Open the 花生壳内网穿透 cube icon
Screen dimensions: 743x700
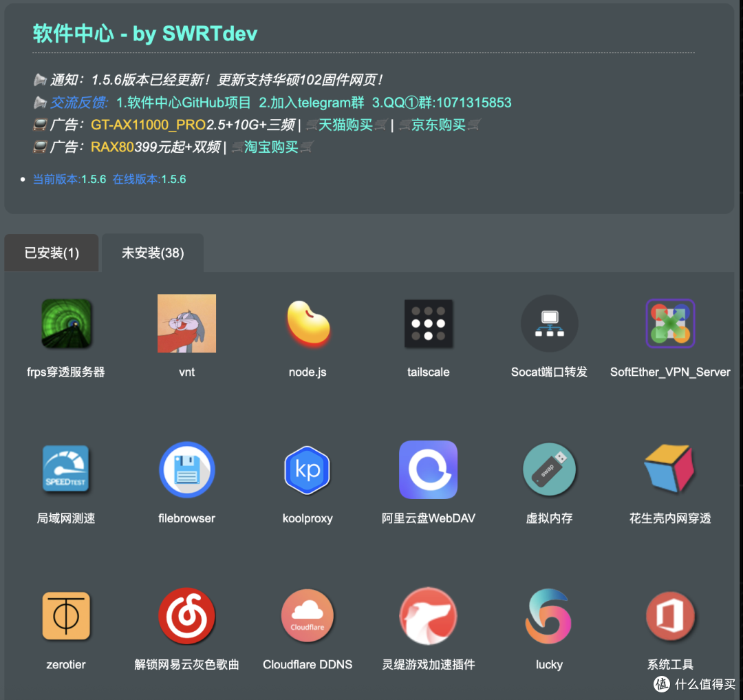coord(669,468)
